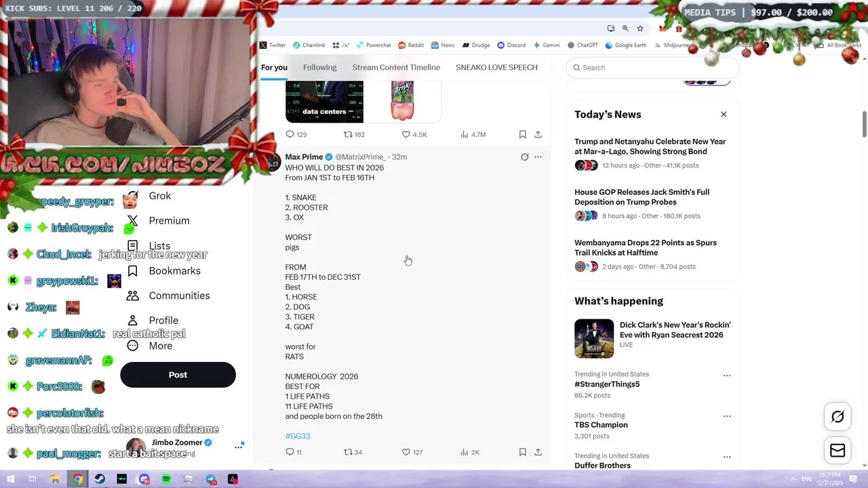868x488 pixels.
Task: Bookmark this page with the star icon
Action: (x=640, y=28)
